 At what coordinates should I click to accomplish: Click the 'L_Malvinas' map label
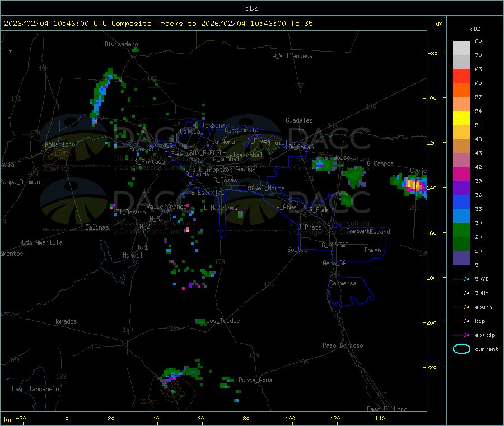(x=221, y=208)
